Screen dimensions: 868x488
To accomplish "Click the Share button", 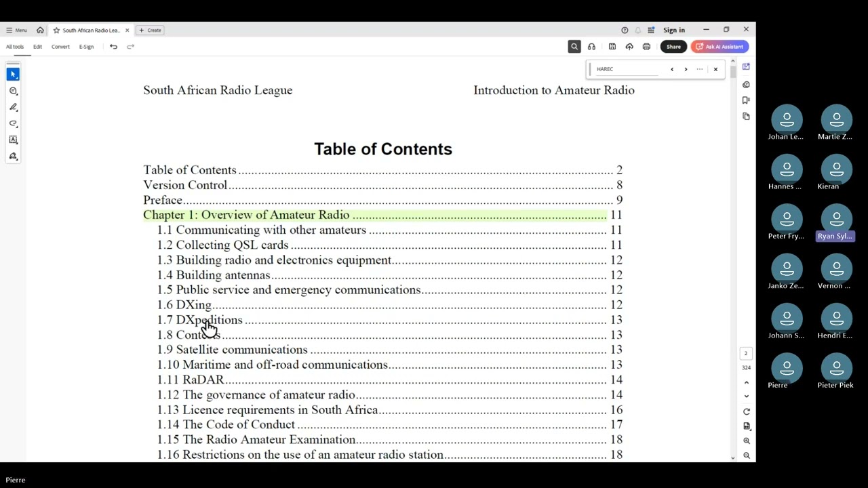I will 673,47.
